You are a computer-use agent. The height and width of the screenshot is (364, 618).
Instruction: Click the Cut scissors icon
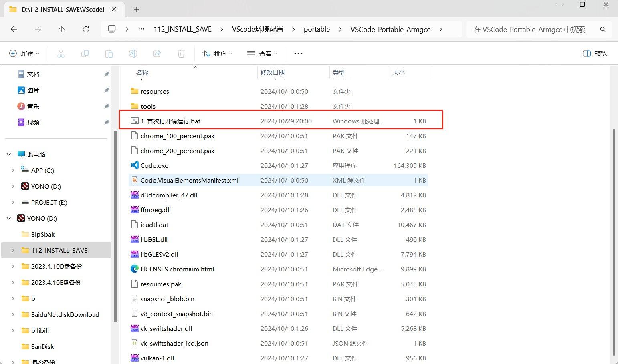[x=61, y=54]
